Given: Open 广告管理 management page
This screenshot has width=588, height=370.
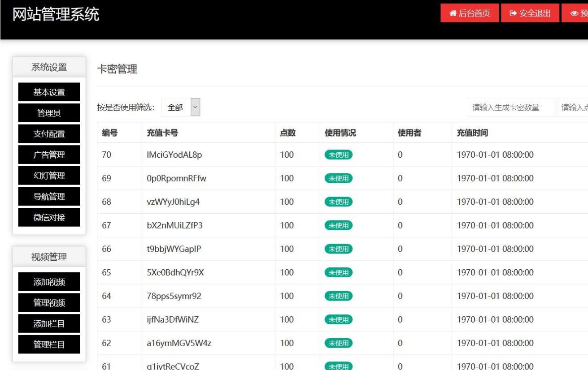Looking at the screenshot, I should point(49,155).
